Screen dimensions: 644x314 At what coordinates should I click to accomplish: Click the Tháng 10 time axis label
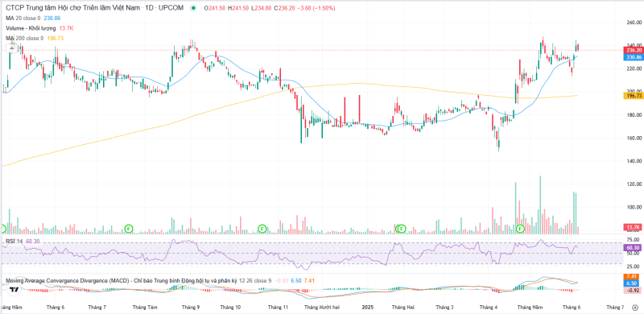click(x=230, y=307)
